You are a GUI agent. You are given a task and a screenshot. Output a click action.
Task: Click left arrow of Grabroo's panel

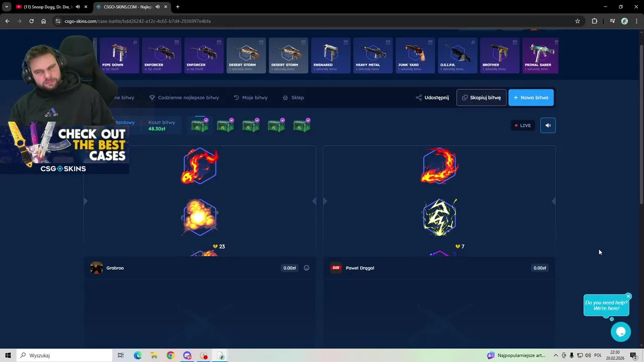86,201
